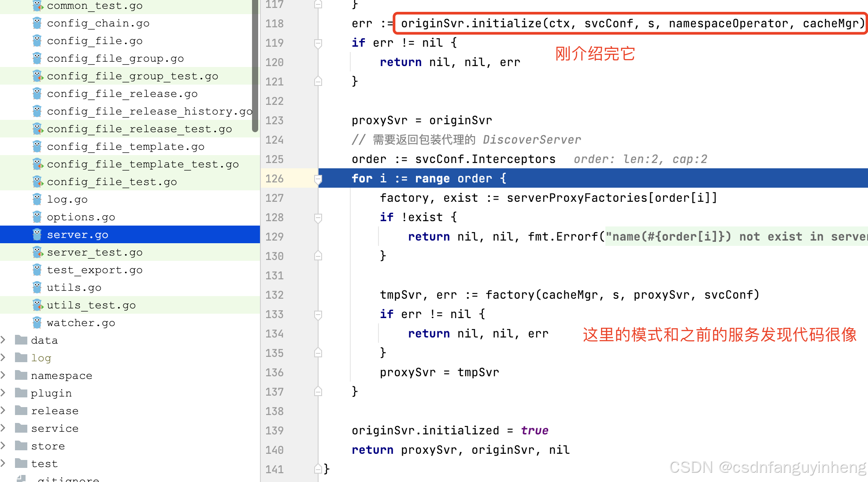868x482 pixels.
Task: Click serverProxyFactories on line 127
Action: click(577, 198)
